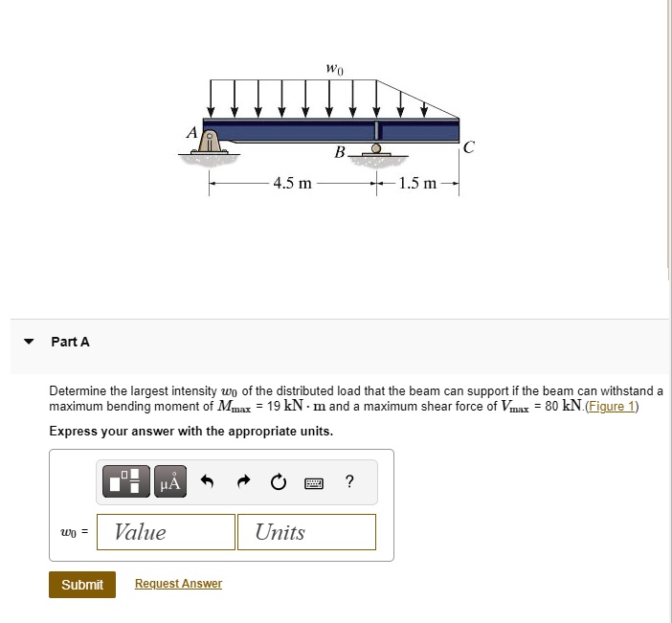
Task: Open the μÅ units symbols menu
Action: [168, 481]
